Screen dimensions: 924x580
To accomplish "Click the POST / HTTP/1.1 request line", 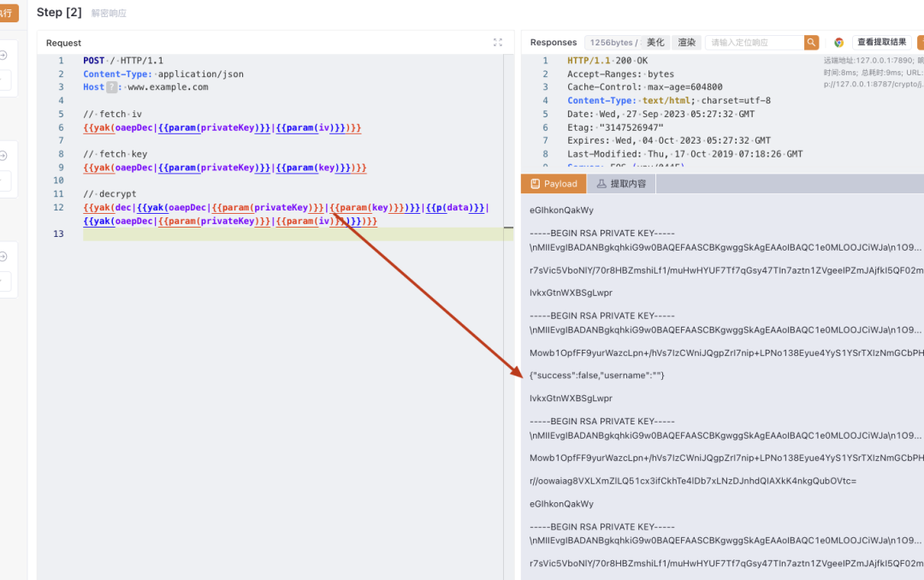I will 123,61.
